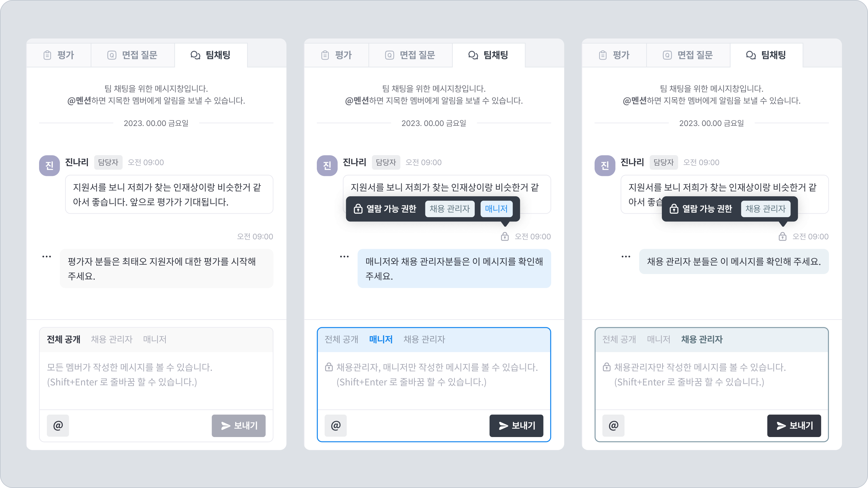The height and width of the screenshot is (488, 868).
Task: Open 면접 질문 tab in the right panel
Action: coord(688,55)
